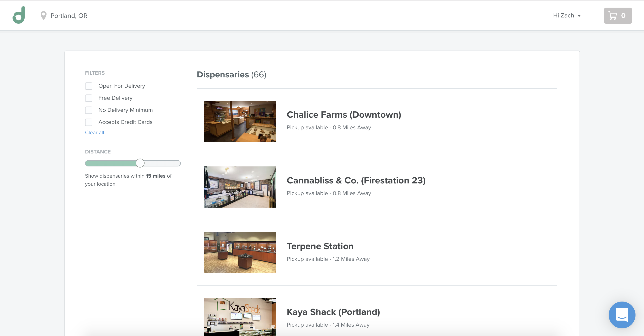
Task: Select the Terpene Station dispensary name
Action: tap(320, 246)
